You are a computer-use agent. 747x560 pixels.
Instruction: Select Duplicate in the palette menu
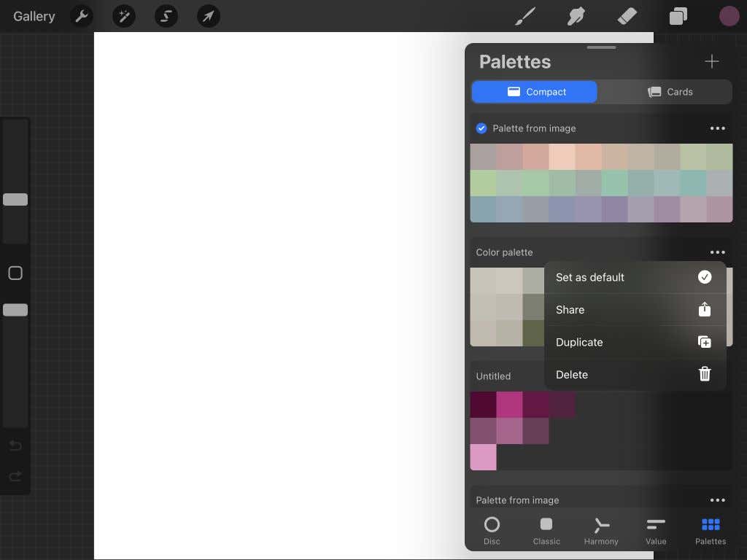(579, 342)
